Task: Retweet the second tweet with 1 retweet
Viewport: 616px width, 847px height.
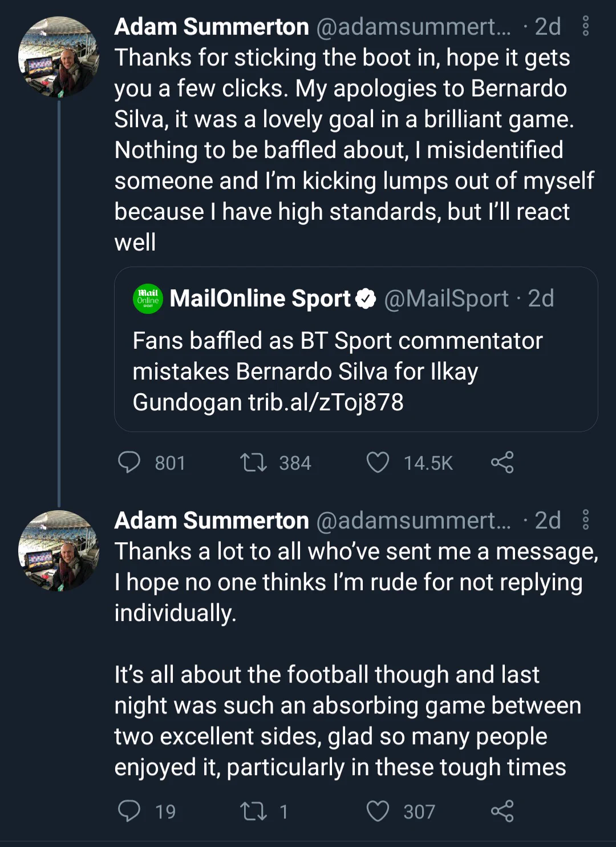Action: [x=253, y=811]
